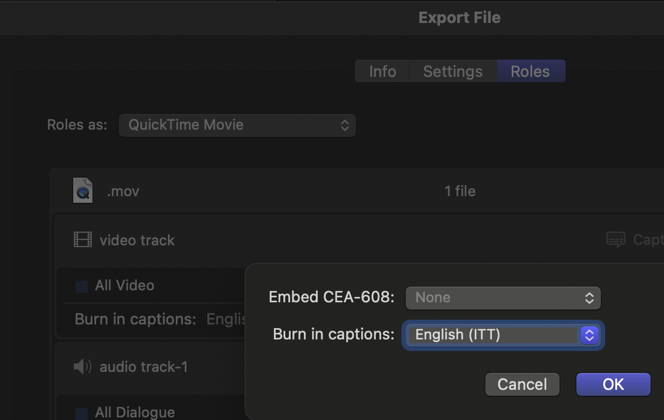Toggle the All Video checkbox

point(82,286)
